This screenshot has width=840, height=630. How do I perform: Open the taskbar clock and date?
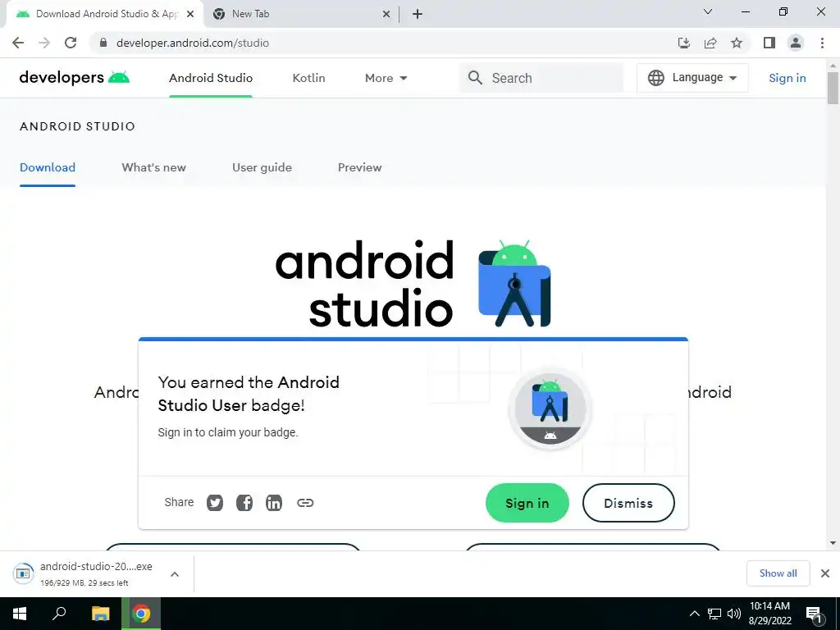tap(769, 614)
